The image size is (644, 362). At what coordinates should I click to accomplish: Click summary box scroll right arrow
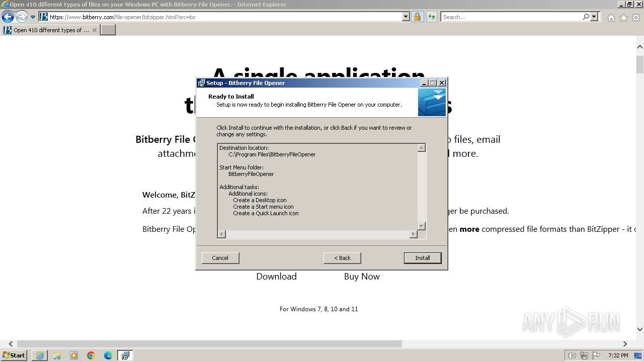(414, 234)
